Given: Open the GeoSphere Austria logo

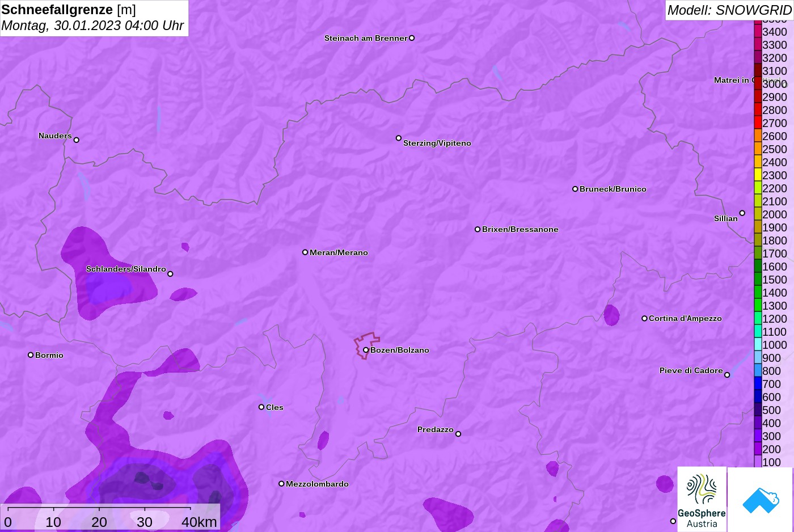Looking at the screenshot, I should pyautogui.click(x=702, y=499).
